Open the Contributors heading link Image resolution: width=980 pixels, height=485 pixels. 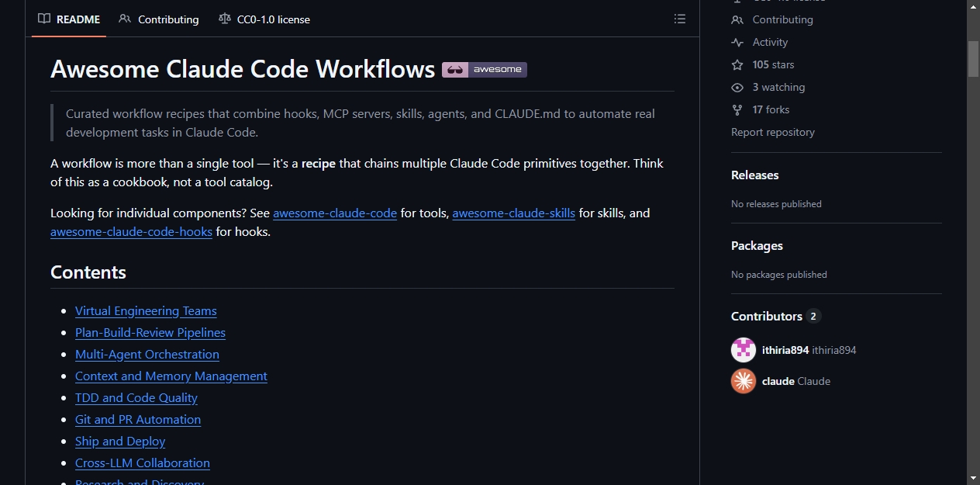coord(767,317)
